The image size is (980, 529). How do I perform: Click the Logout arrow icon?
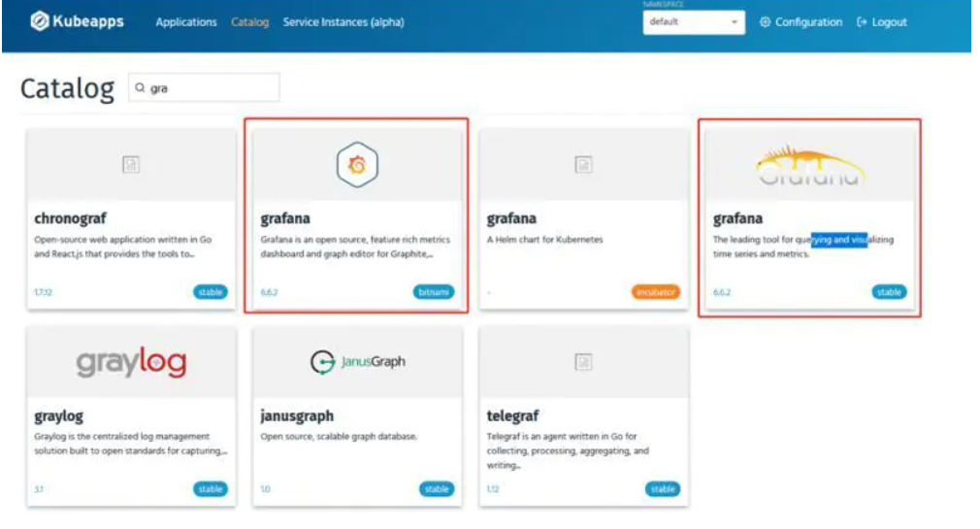862,22
